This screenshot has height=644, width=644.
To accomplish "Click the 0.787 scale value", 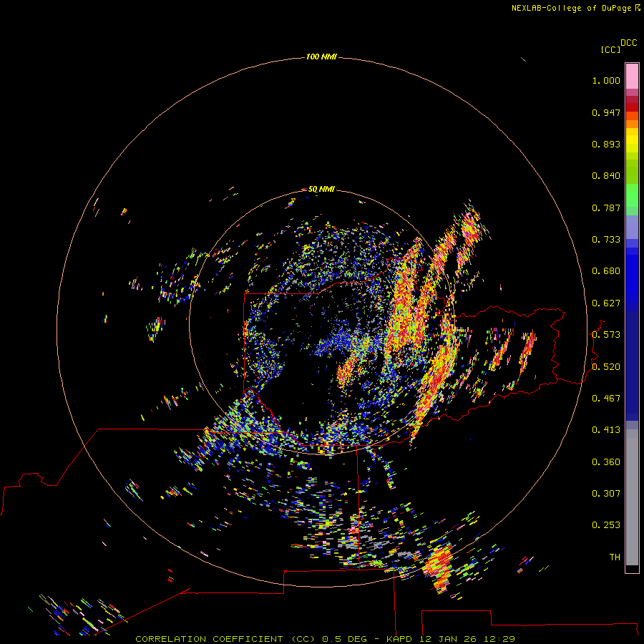I will pos(606,208).
